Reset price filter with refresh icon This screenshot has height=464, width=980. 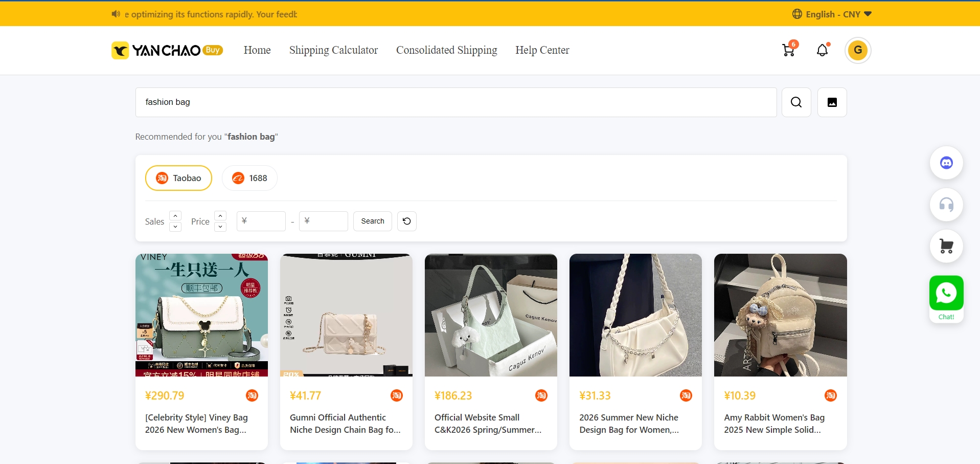[407, 221]
